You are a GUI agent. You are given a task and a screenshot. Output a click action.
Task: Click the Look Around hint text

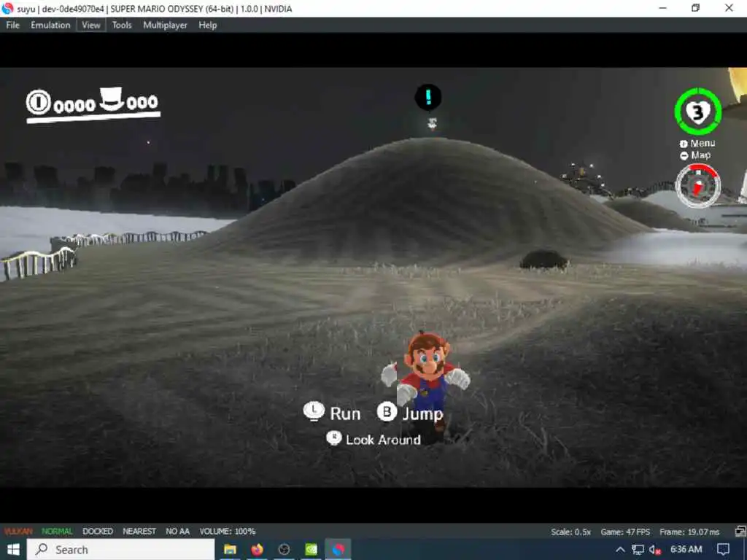[x=383, y=440]
